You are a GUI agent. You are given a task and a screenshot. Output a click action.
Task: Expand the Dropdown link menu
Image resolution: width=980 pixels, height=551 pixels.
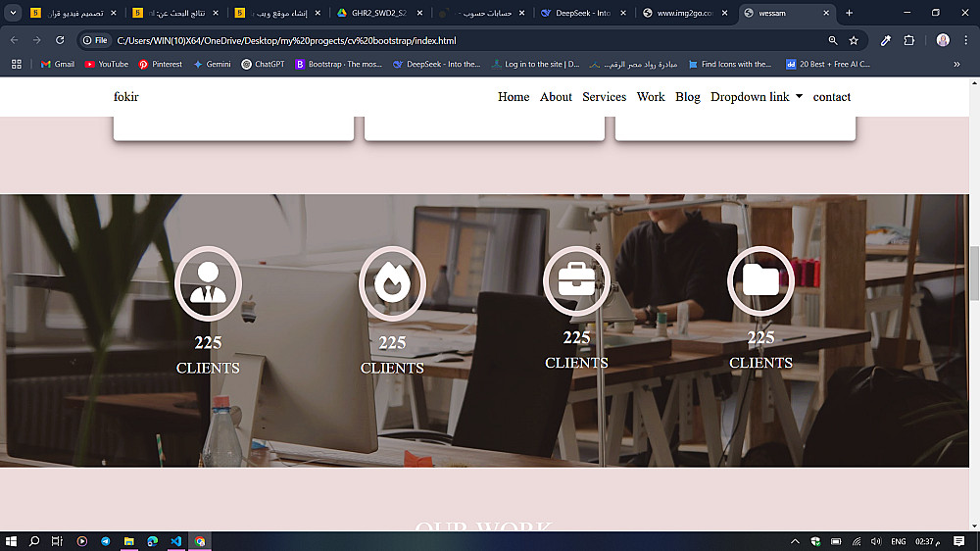[x=757, y=97]
